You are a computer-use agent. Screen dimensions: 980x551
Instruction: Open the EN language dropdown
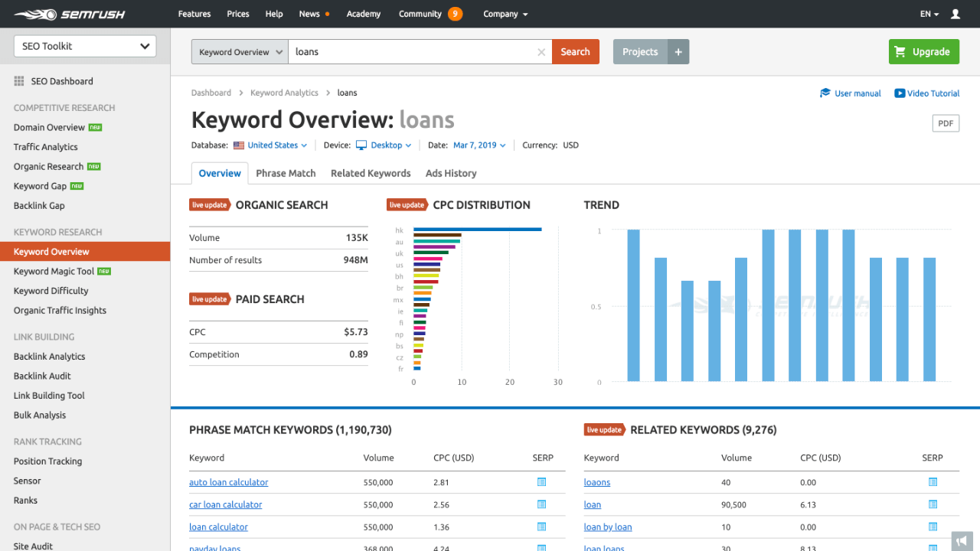929,14
